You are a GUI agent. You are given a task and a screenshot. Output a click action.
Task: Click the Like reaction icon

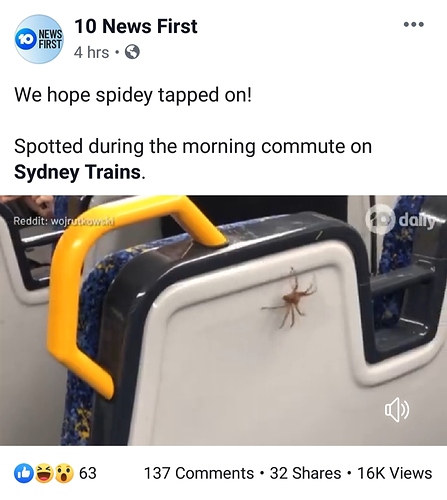click(x=24, y=473)
